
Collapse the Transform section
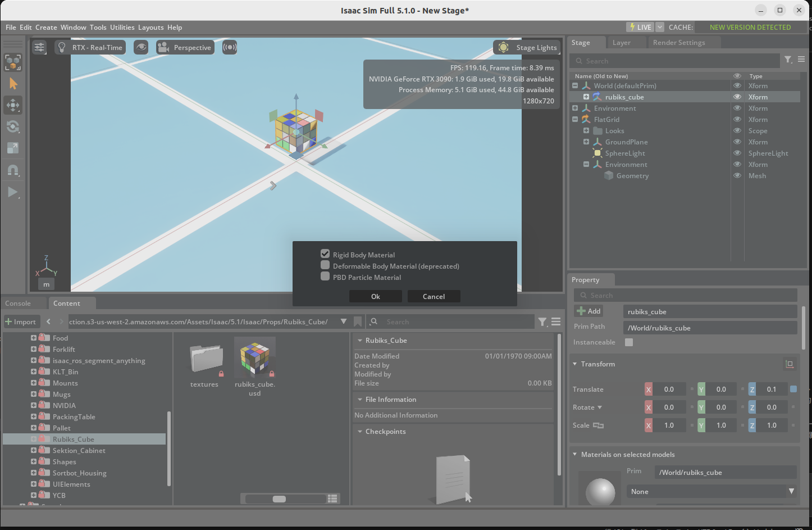click(x=575, y=364)
